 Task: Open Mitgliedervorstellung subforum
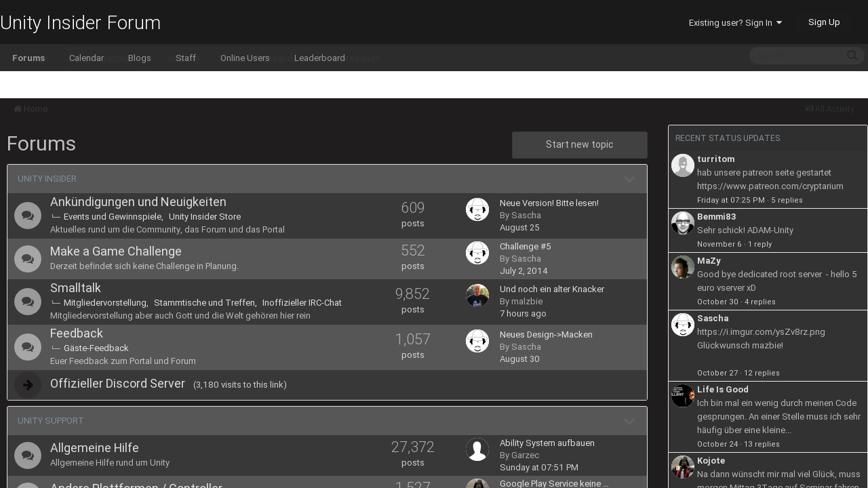[104, 303]
